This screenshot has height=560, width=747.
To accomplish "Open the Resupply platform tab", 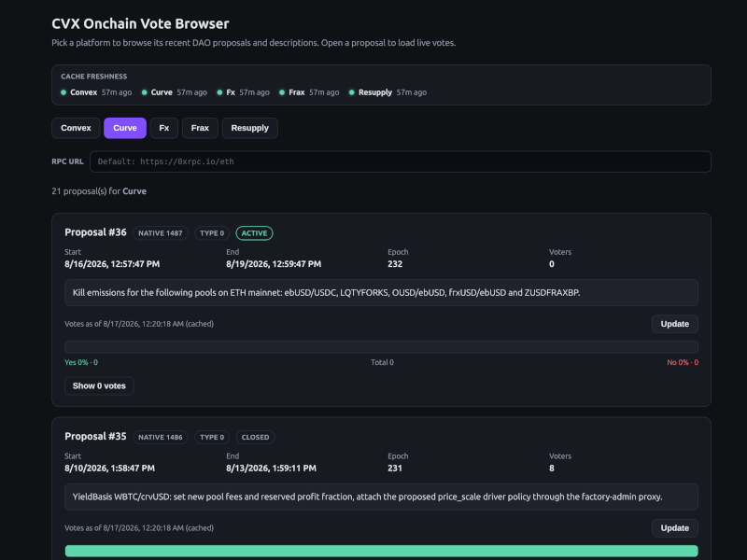I will pyautogui.click(x=249, y=128).
